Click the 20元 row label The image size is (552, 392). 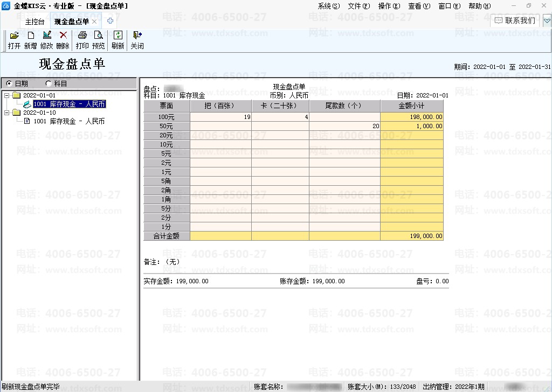(167, 135)
